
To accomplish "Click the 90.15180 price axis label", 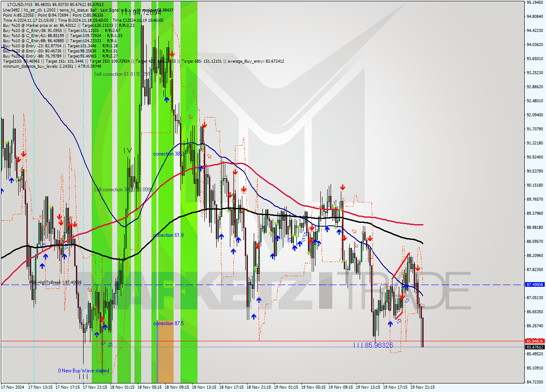I will pyautogui.click(x=535, y=185).
